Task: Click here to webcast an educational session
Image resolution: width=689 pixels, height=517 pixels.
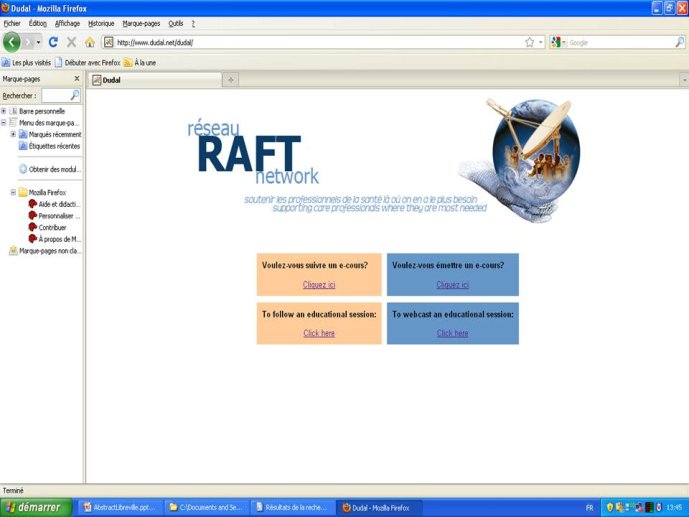Action: tap(453, 333)
